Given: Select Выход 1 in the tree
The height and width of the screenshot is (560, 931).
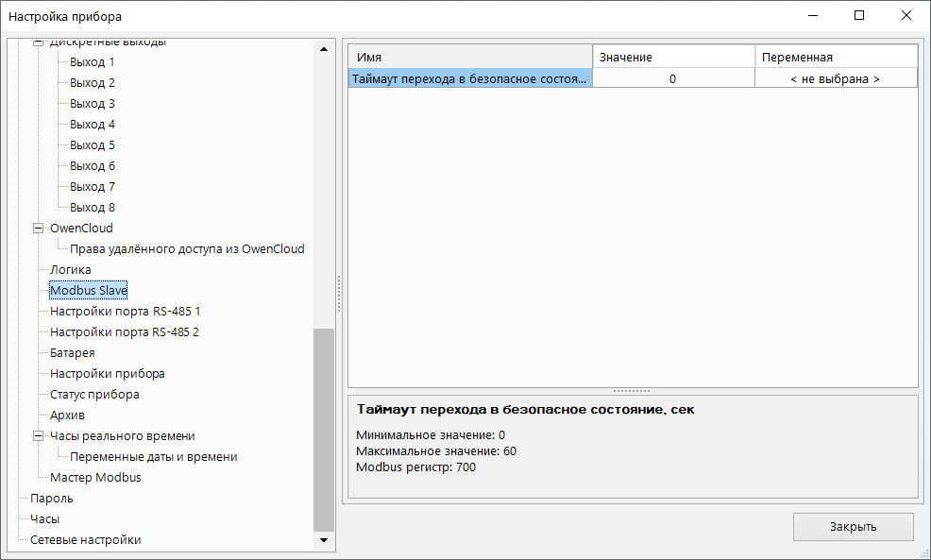Looking at the screenshot, I should click(92, 62).
